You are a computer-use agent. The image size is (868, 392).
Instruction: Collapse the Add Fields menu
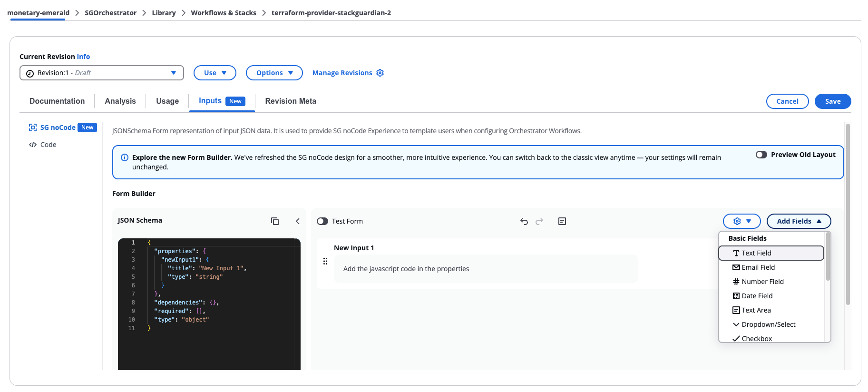click(799, 221)
